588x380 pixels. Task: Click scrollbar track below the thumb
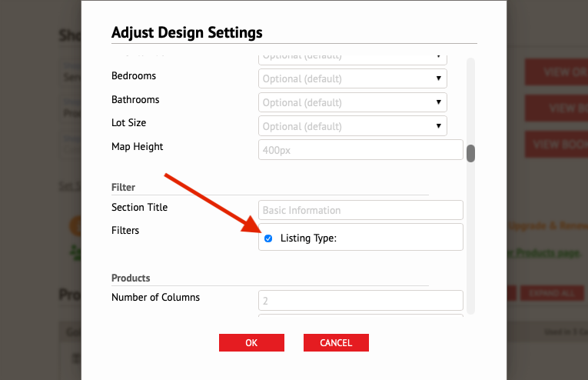(x=470, y=236)
